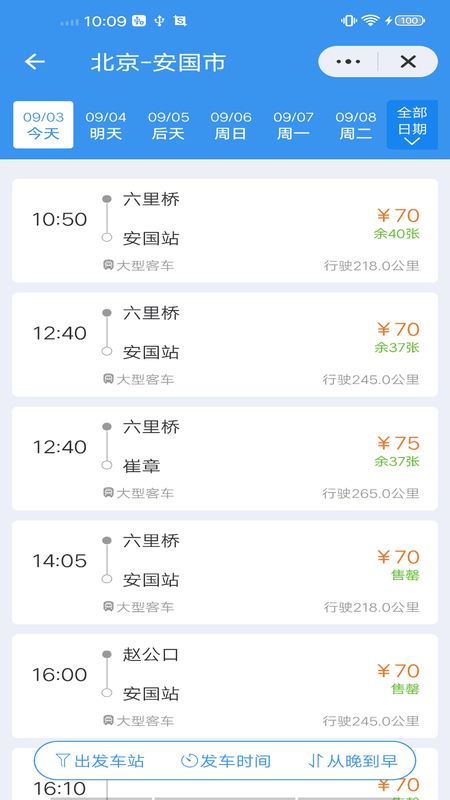Open the 16:00 赵公口 departure trip
The height and width of the screenshot is (800, 450).
(x=225, y=686)
